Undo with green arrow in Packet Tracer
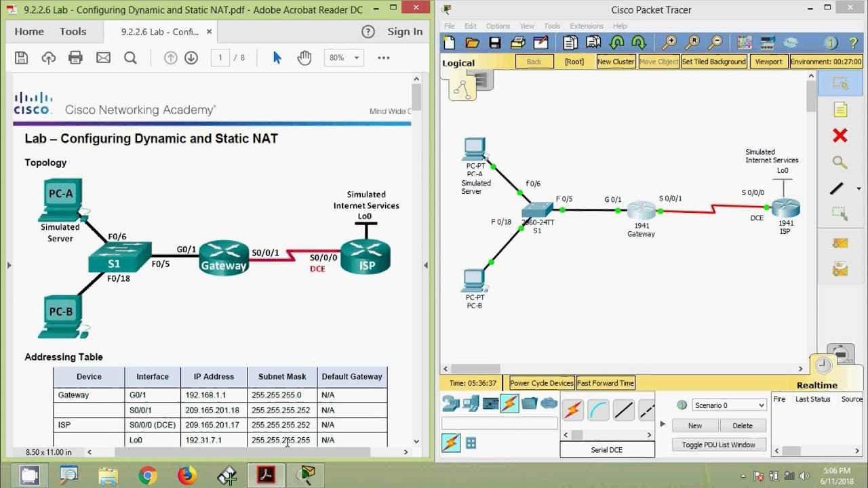This screenshot has height=488, width=868. point(616,43)
